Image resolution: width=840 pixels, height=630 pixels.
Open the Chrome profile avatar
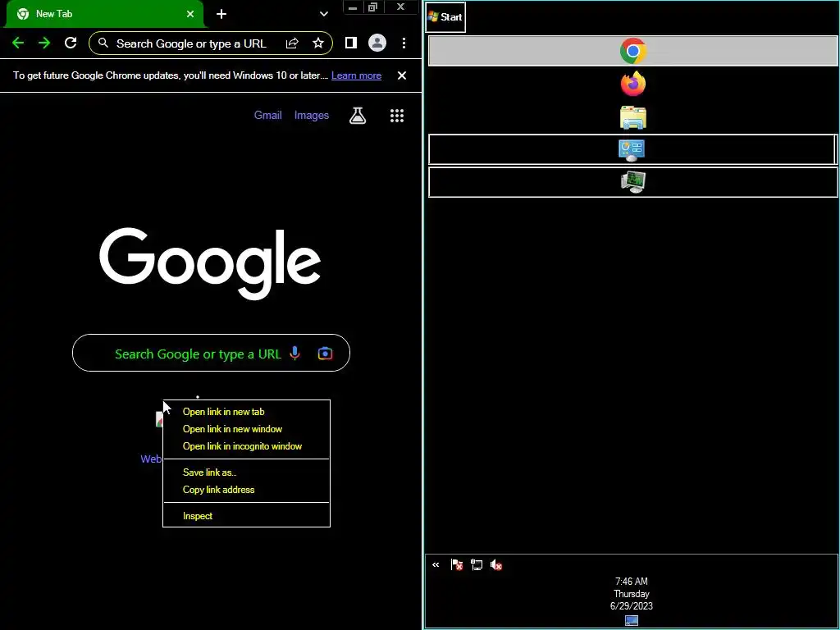tap(377, 43)
